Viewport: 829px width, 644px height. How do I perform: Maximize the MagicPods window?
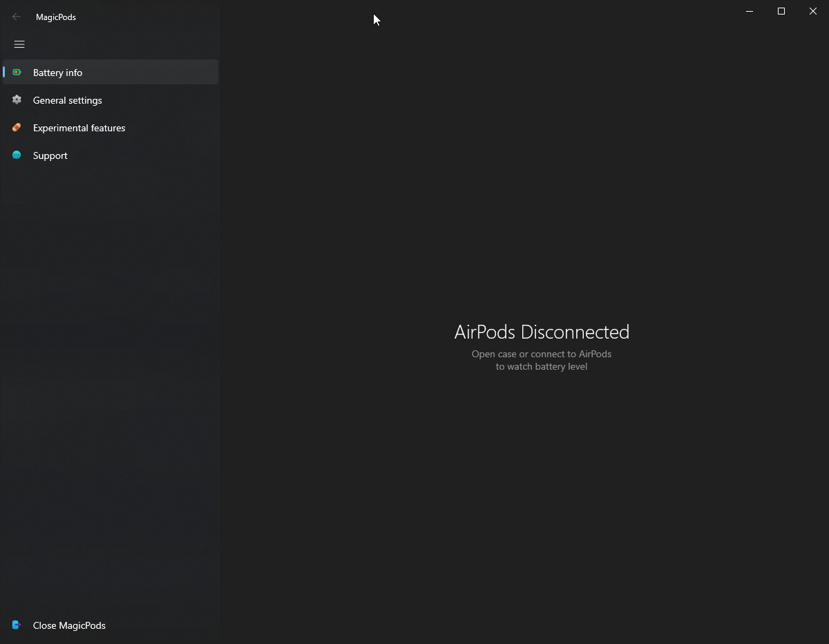pyautogui.click(x=781, y=11)
